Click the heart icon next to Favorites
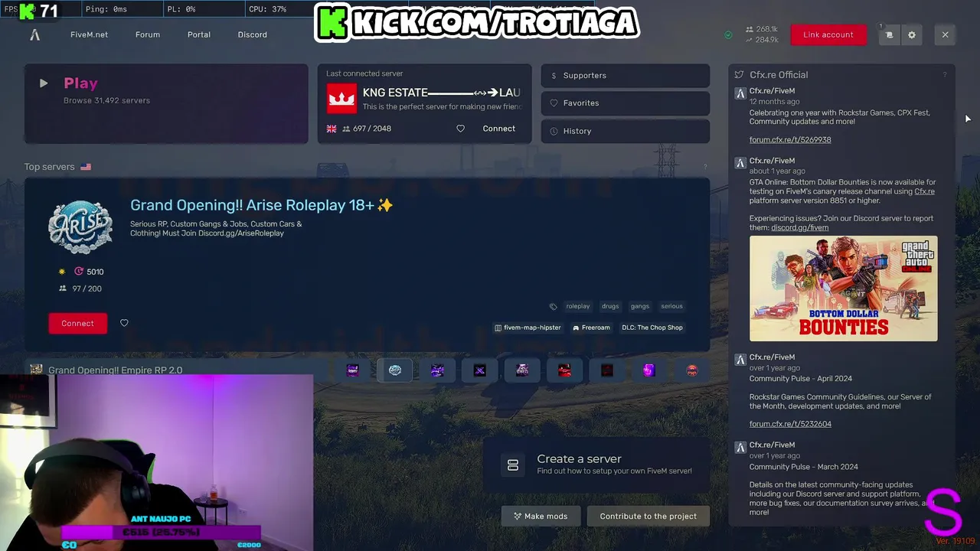This screenshot has width=980, height=551. 554,103
